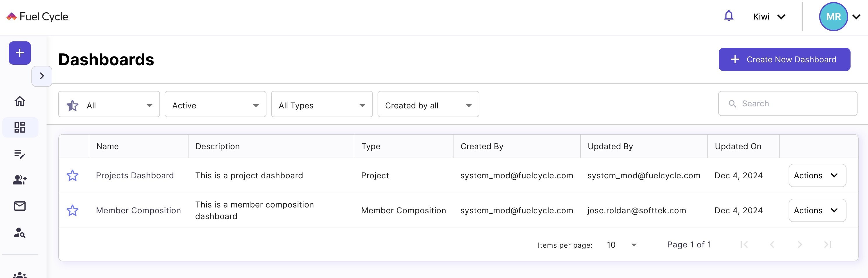Click Member Composition Dec 4, 2024 date
Viewport: 868px width, 278px height.
coord(739,210)
